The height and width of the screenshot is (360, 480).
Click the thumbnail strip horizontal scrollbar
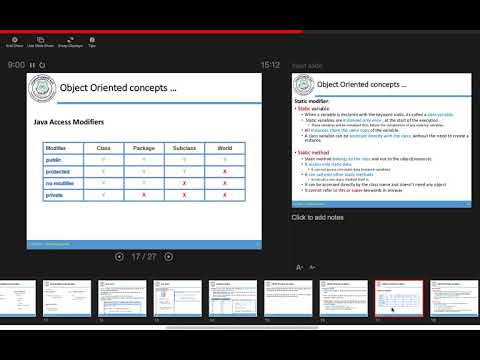(x=242, y=328)
